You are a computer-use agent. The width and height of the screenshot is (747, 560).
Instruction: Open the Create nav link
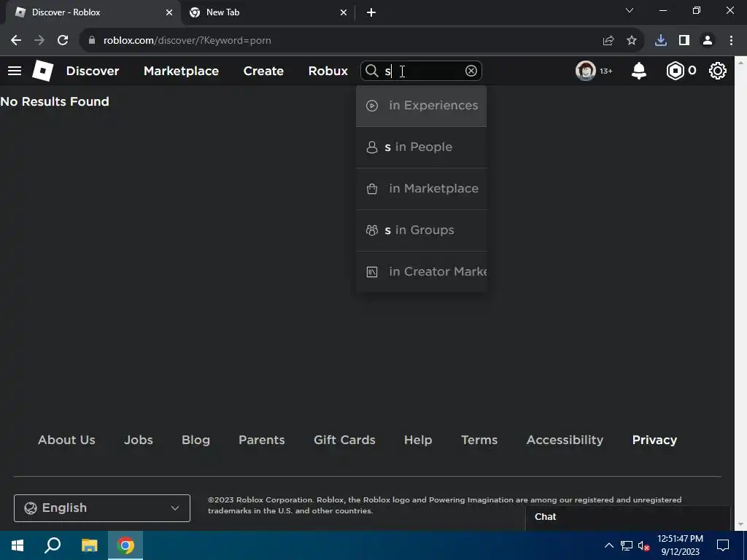point(263,71)
